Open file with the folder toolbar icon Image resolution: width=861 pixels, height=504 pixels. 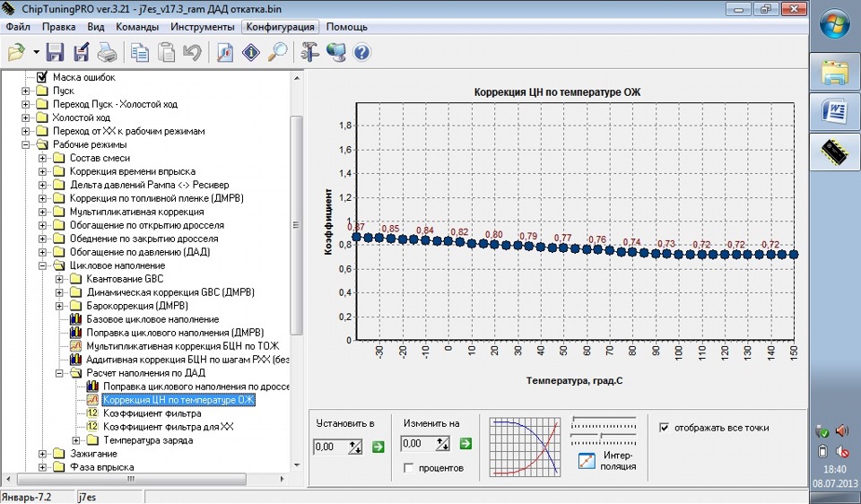pyautogui.click(x=16, y=53)
